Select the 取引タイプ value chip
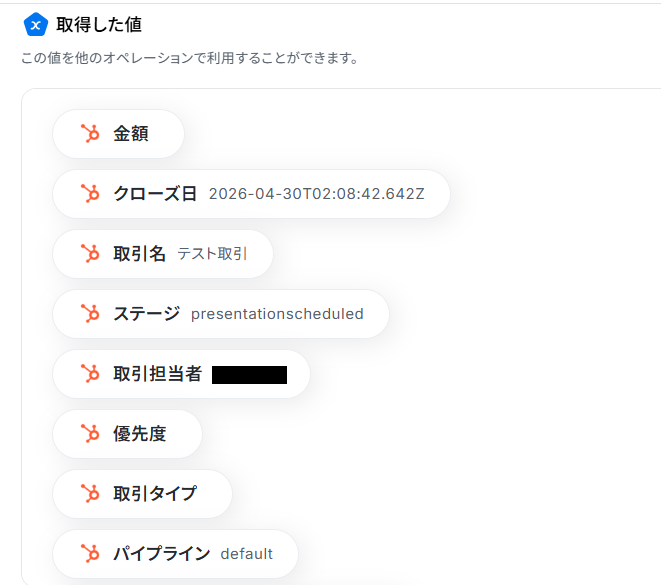 [142, 494]
